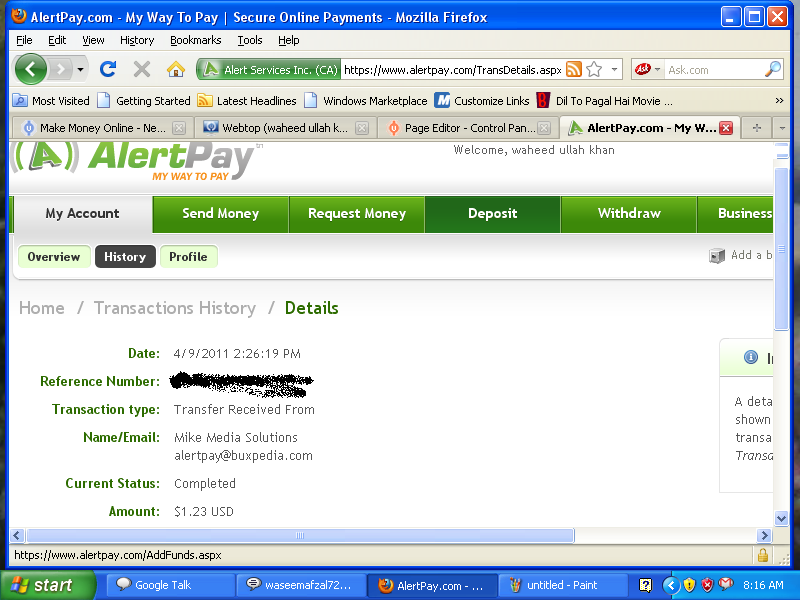800x600 pixels.
Task: Click the address bar URL field
Action: 452,69
